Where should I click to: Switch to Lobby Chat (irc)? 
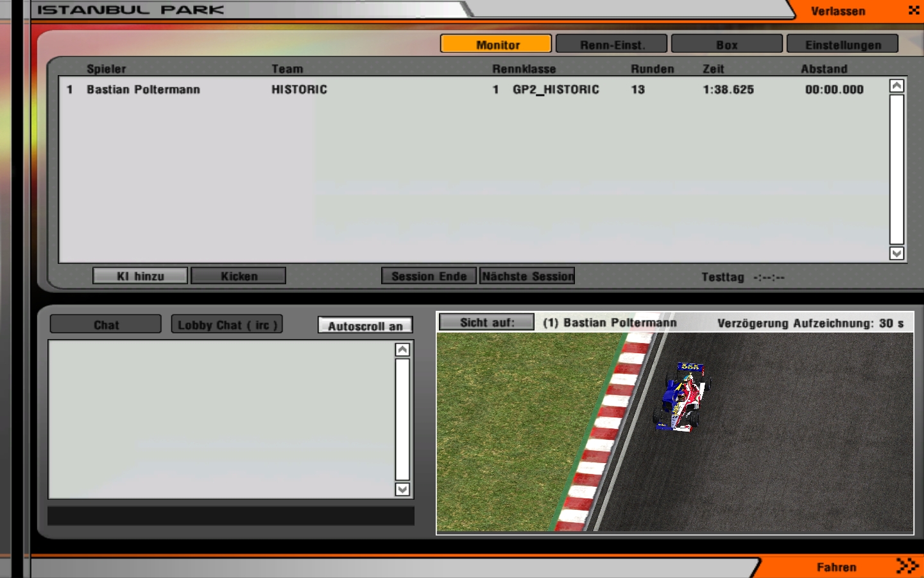pyautogui.click(x=227, y=325)
